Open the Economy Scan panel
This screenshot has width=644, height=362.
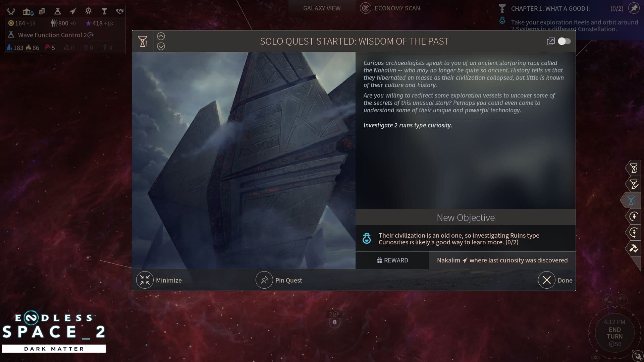[390, 8]
